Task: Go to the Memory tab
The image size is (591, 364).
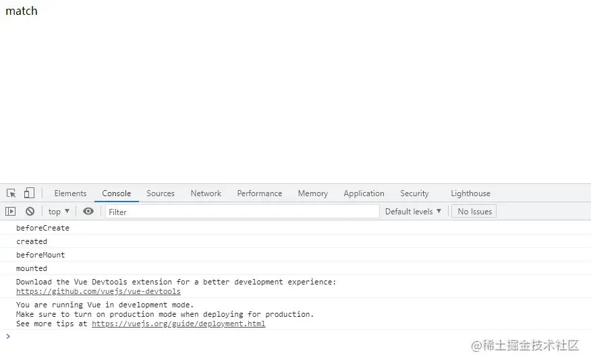Action: [x=313, y=193]
